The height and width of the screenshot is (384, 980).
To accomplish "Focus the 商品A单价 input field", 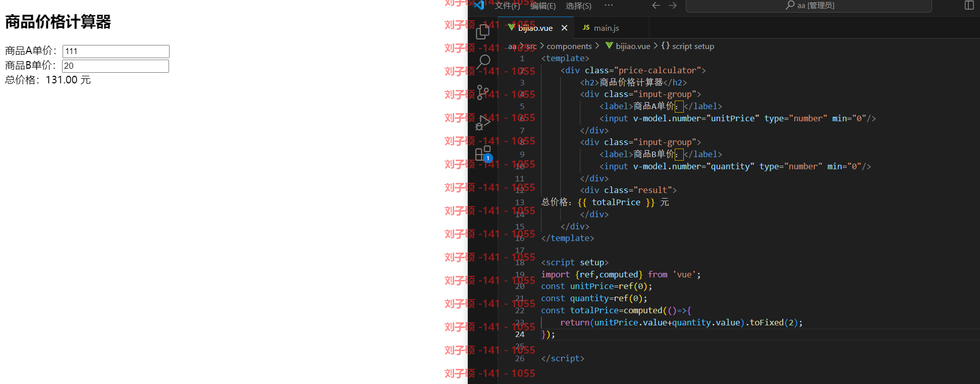I will [x=116, y=51].
